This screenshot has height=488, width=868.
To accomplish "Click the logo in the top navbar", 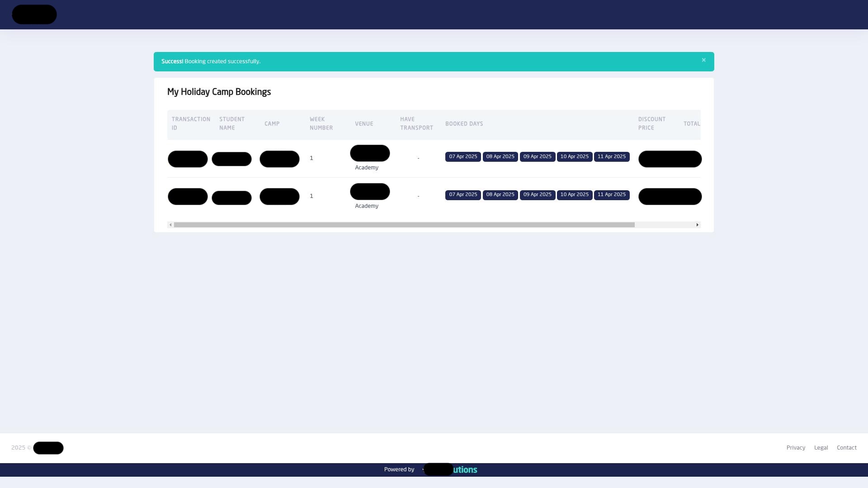I will pos(34,14).
